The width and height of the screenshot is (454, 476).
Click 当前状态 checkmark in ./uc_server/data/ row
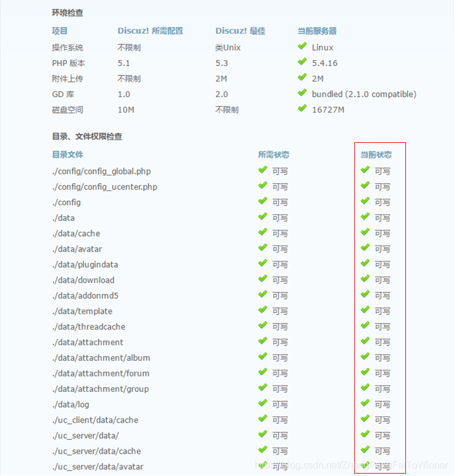coord(365,434)
